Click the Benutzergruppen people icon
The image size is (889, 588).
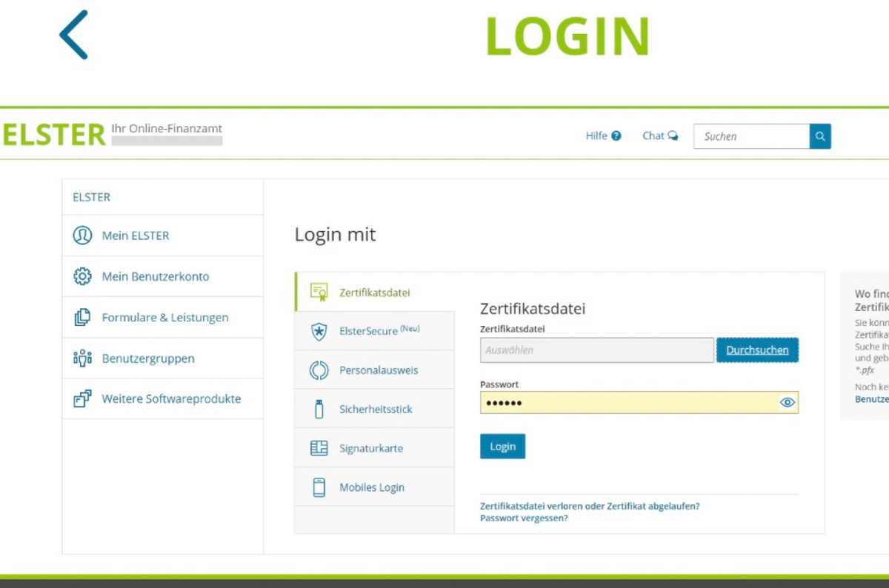tap(82, 358)
